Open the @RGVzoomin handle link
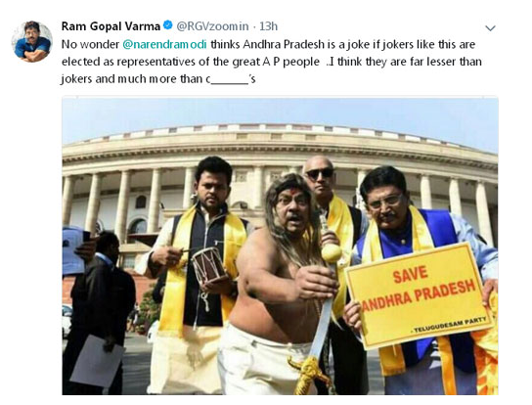 [212, 26]
